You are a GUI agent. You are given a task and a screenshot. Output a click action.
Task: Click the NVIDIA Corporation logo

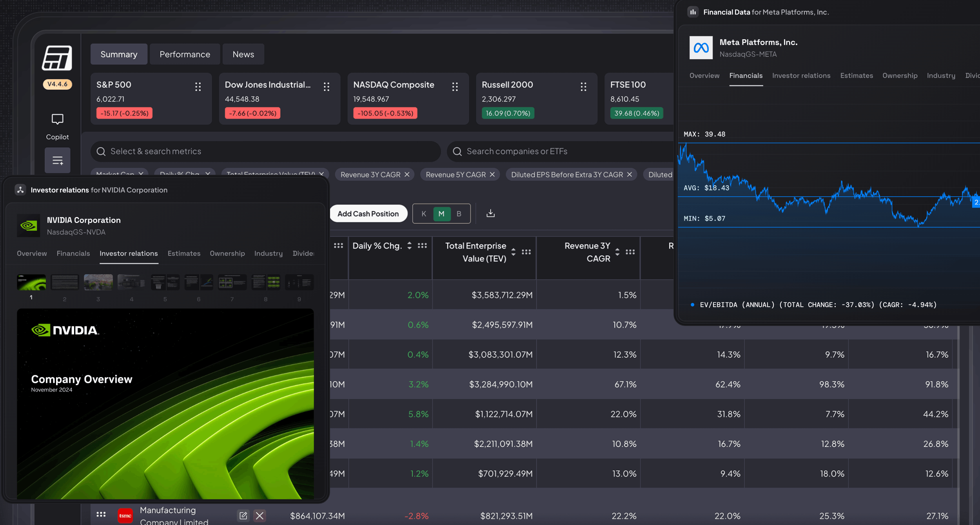(29, 225)
